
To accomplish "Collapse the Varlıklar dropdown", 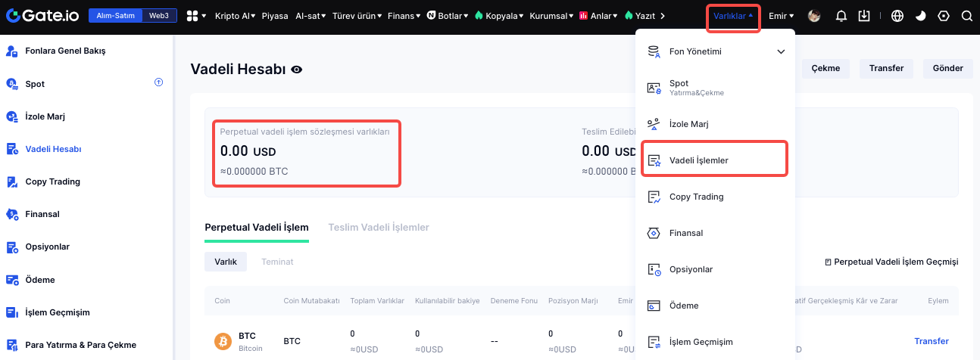I will (733, 16).
